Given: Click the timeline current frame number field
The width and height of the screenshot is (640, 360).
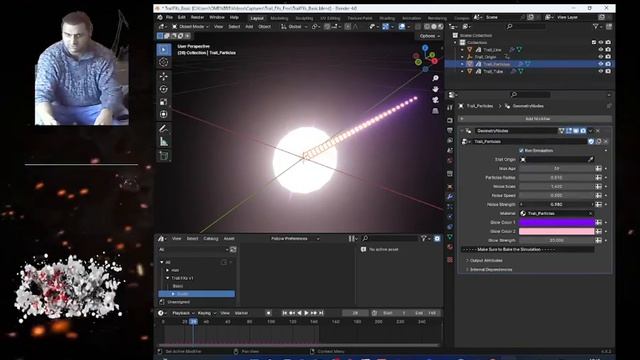Looking at the screenshot, I should pyautogui.click(x=355, y=313).
